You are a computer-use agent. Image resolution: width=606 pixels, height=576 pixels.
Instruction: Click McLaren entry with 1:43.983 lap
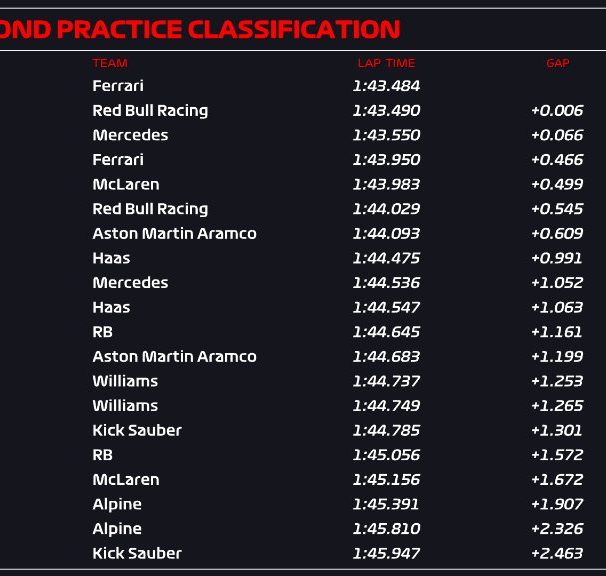pos(126,184)
